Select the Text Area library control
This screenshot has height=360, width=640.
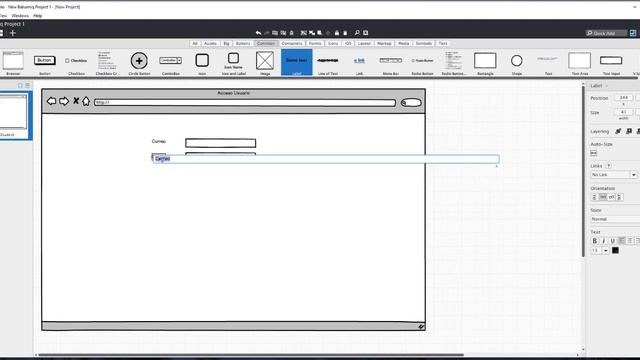580,63
